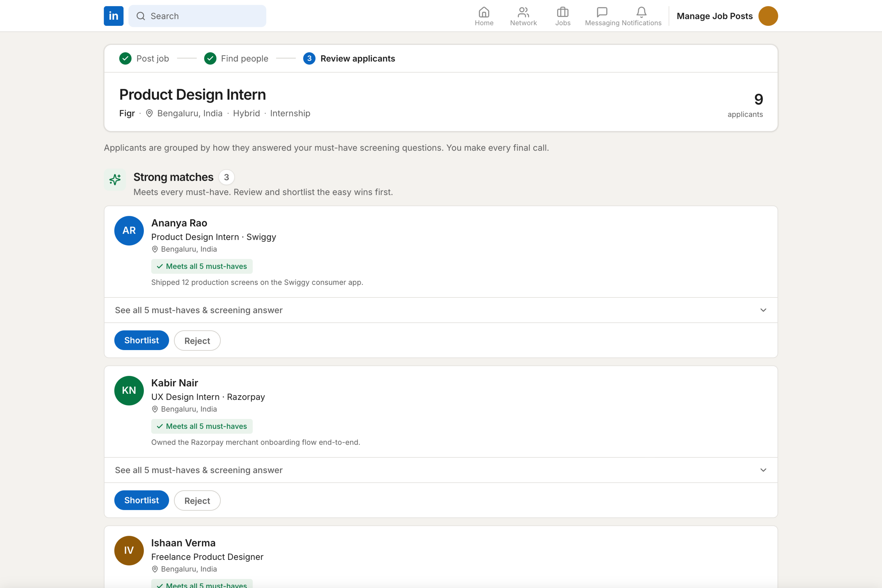Open Kabir Nair's 'See all 5 must-haves' row

coord(441,470)
